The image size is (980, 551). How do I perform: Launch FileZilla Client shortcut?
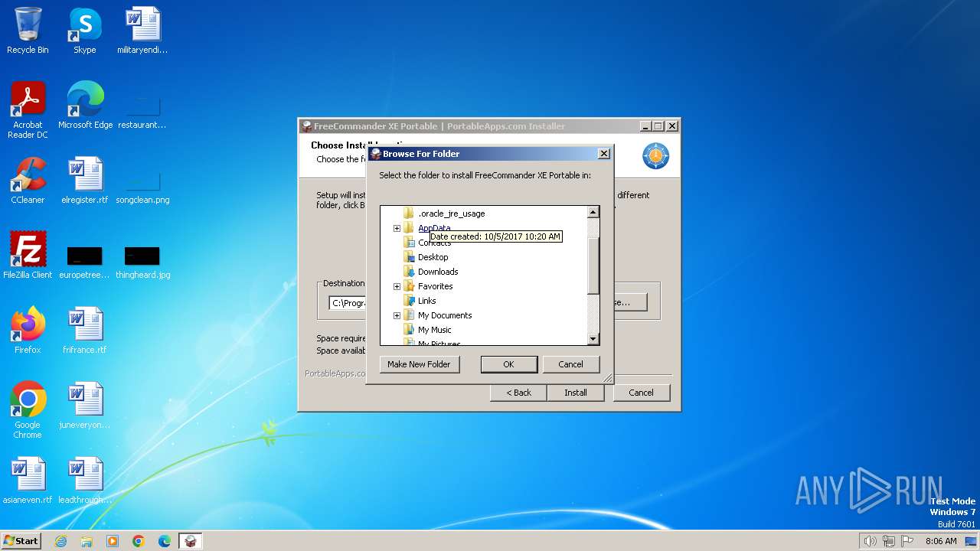coord(28,255)
